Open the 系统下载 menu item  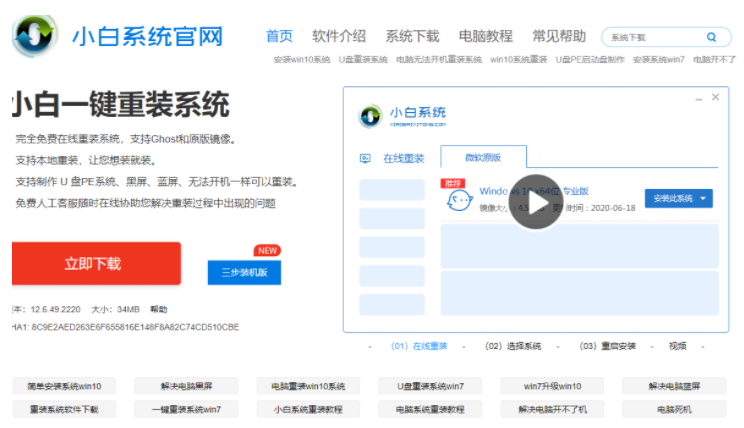click(412, 36)
